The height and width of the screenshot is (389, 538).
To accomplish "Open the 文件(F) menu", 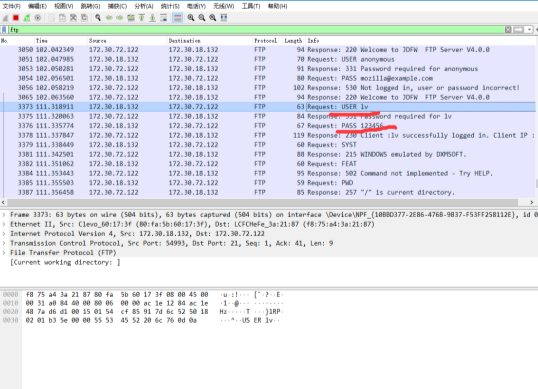I will point(11,6).
